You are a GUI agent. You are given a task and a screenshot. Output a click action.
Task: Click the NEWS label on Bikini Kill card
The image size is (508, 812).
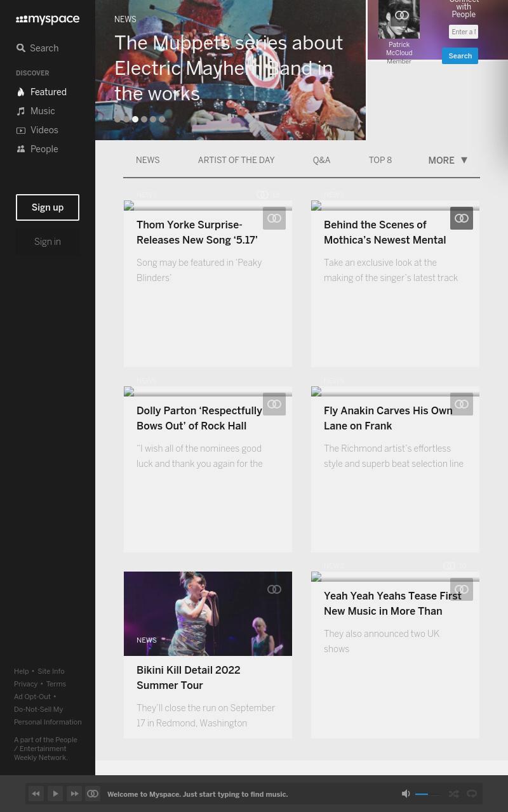147,640
